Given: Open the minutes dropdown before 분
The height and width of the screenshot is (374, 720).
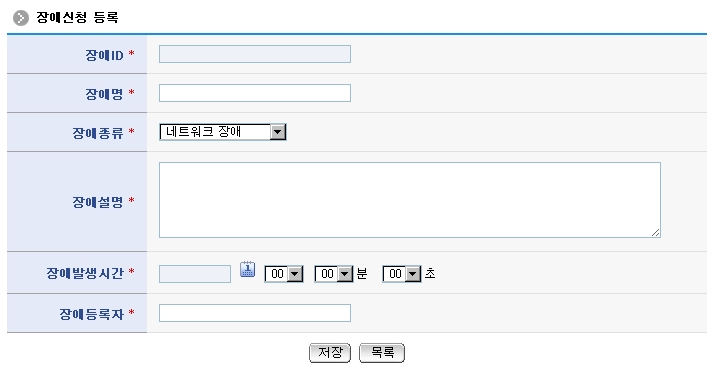Looking at the screenshot, I should pyautogui.click(x=334, y=274).
